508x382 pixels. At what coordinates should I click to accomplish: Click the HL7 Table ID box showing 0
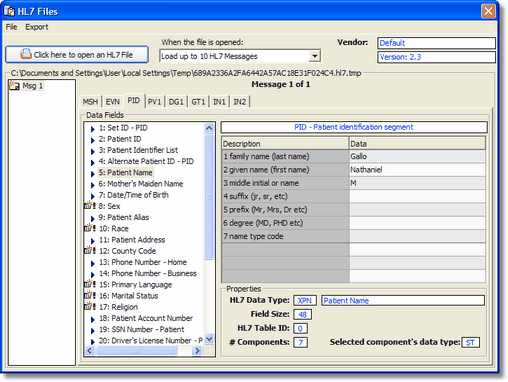300,329
